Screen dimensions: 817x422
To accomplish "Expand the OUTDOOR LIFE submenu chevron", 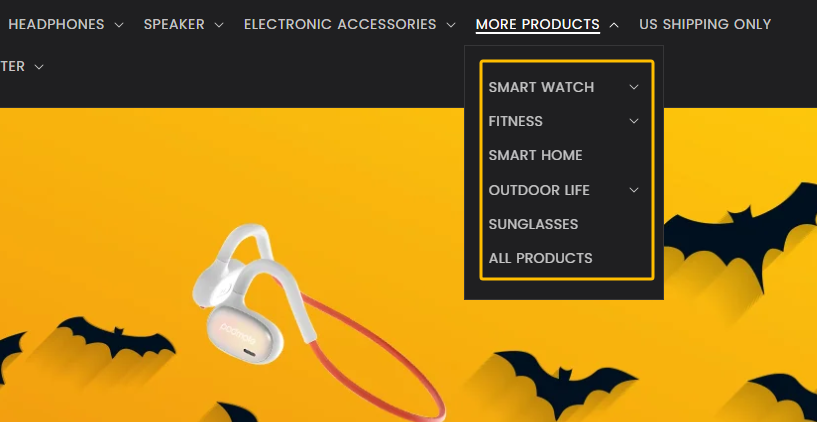I will click(x=634, y=190).
